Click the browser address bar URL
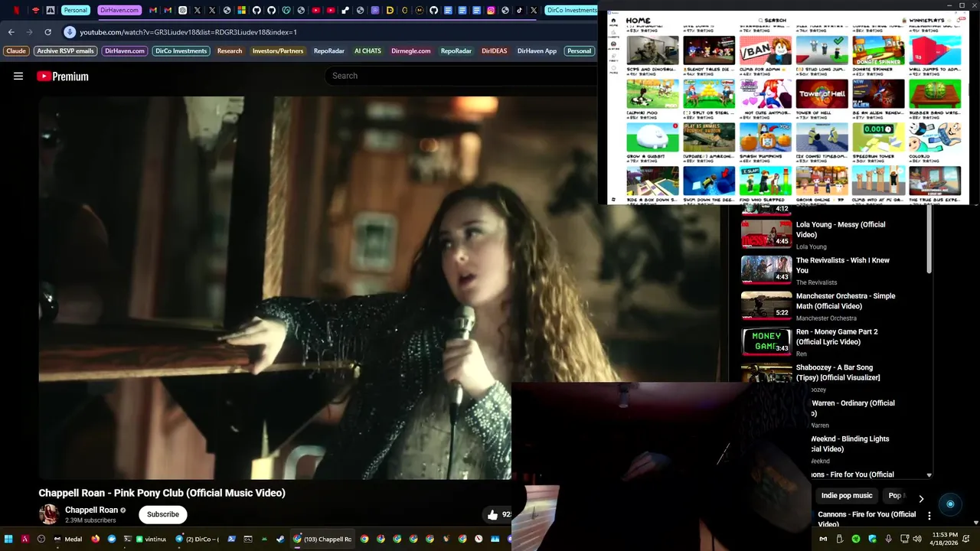The image size is (980, 551). (188, 32)
